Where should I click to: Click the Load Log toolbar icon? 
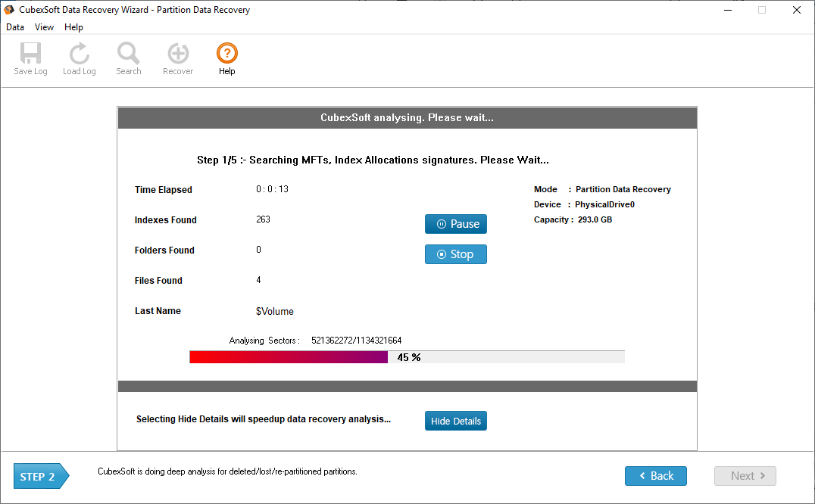point(79,59)
